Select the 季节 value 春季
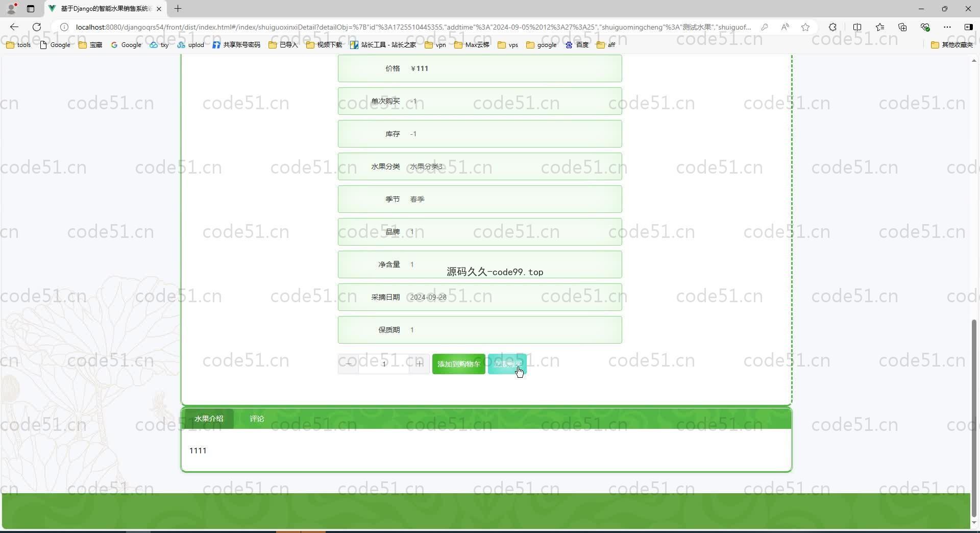Screen dimensions: 980x533 click(x=417, y=199)
